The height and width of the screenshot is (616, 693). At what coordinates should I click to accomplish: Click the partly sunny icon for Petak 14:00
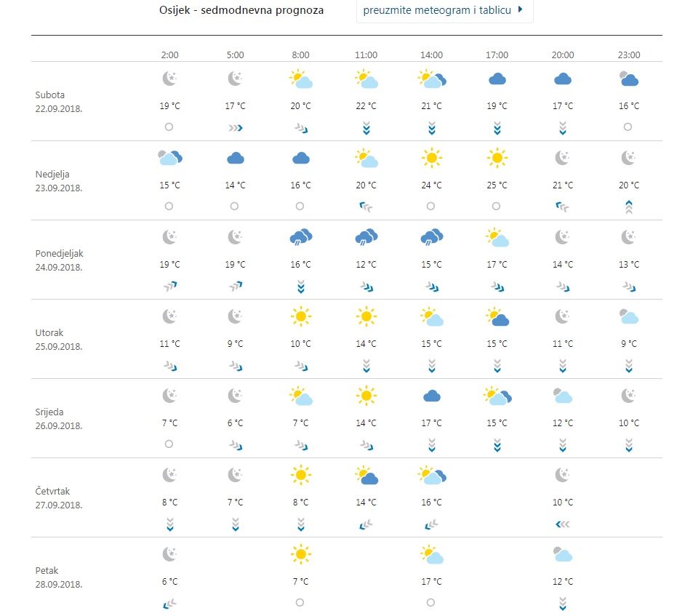[x=431, y=554]
